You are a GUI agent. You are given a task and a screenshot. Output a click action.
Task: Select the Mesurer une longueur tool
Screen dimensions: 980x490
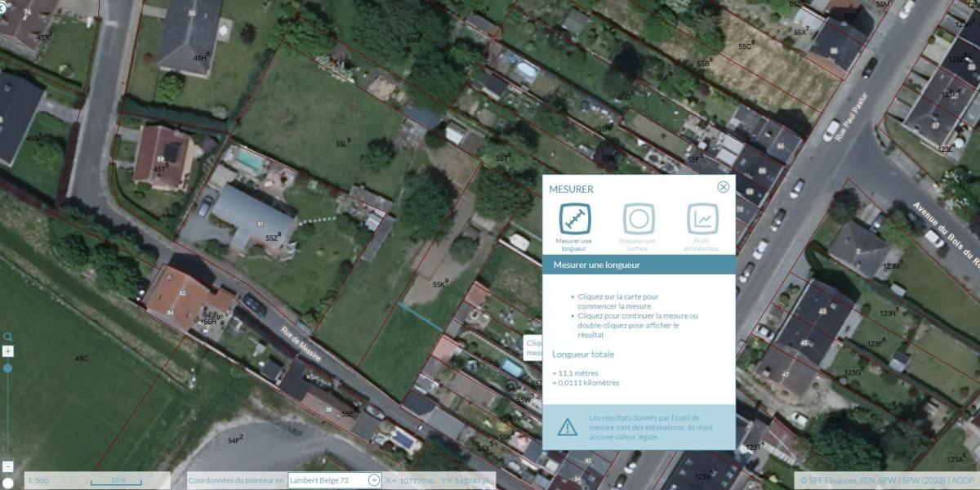[575, 219]
